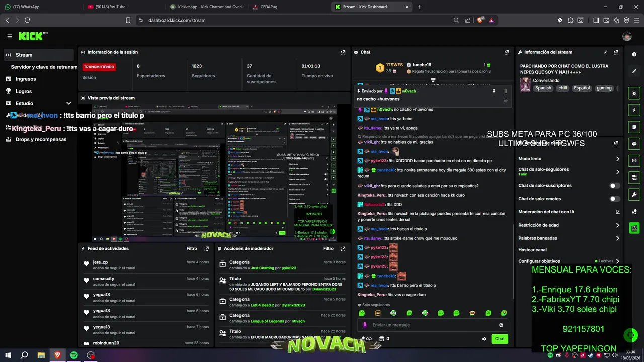
Task: Enable Chat de solo-emotes toggle
Action: pyautogui.click(x=615, y=199)
